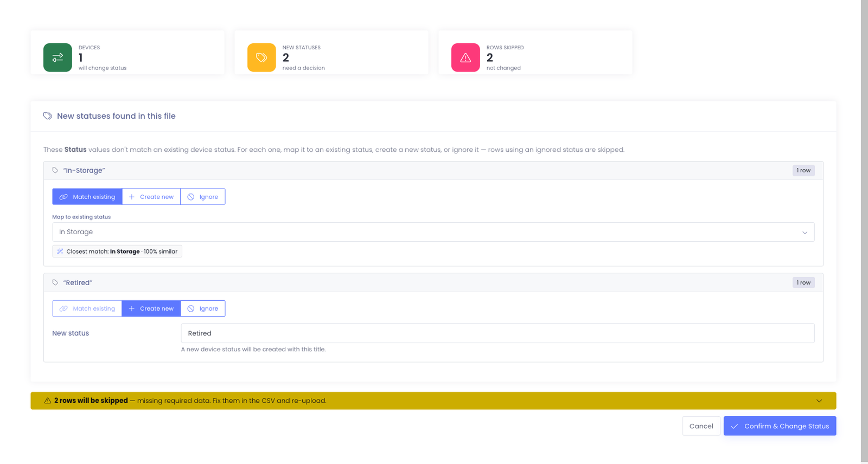
Task: Select Create new for Retired status
Action: (x=151, y=308)
